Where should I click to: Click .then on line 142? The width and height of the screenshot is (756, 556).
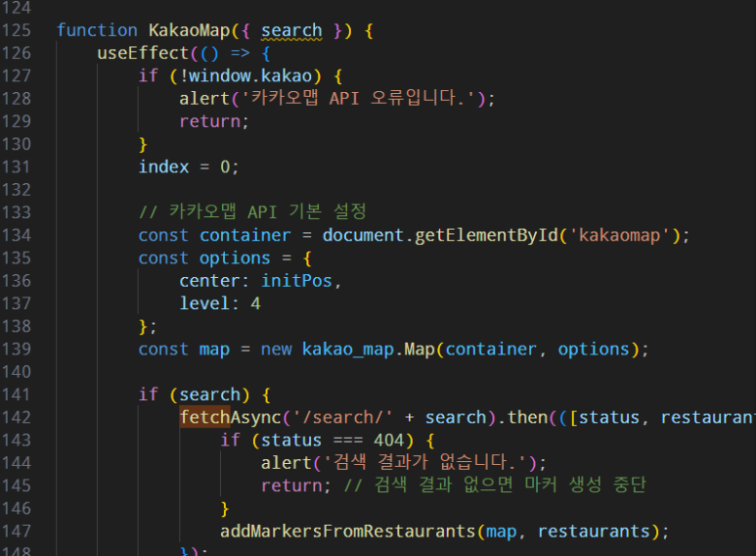(522, 417)
